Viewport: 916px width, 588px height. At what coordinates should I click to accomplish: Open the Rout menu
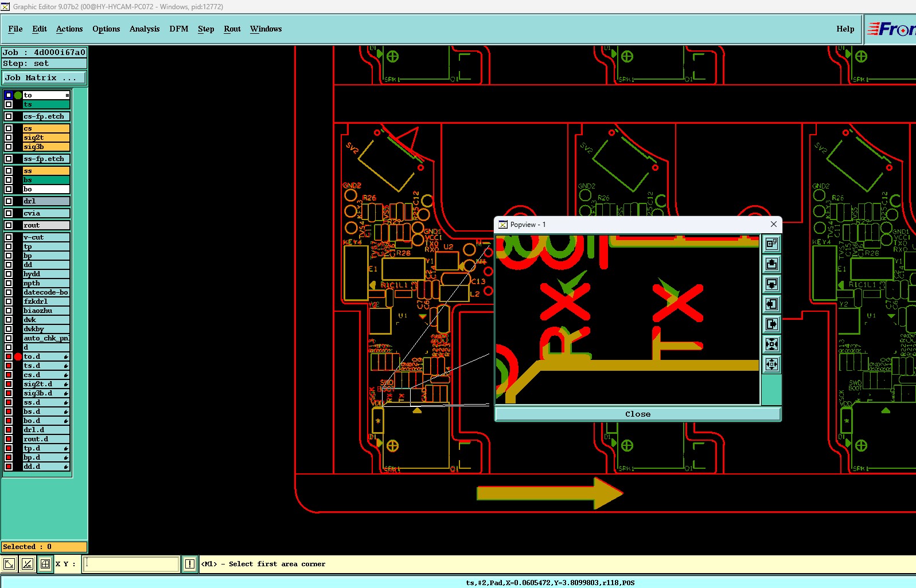pyautogui.click(x=232, y=29)
